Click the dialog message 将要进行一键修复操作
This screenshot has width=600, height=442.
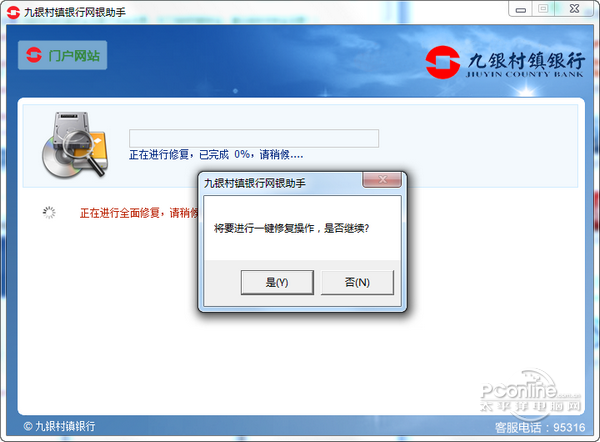[x=264, y=228]
